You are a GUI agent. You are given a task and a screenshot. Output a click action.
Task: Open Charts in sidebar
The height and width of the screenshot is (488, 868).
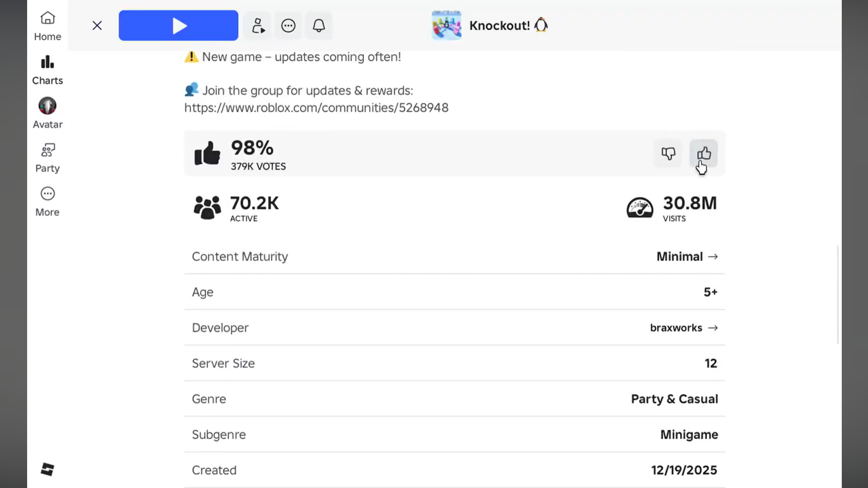click(47, 70)
